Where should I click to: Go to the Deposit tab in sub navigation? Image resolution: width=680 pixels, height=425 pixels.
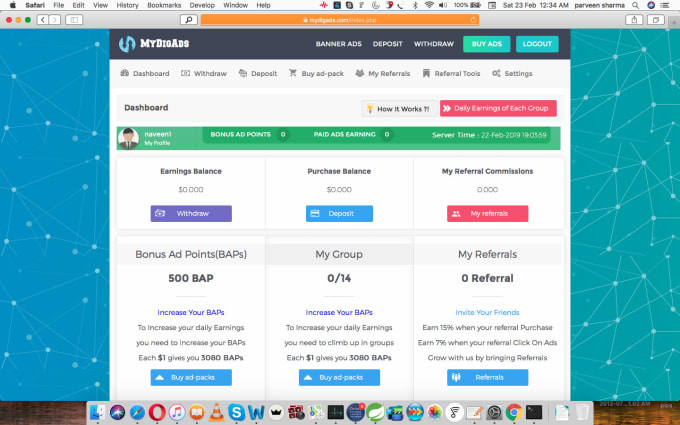258,73
